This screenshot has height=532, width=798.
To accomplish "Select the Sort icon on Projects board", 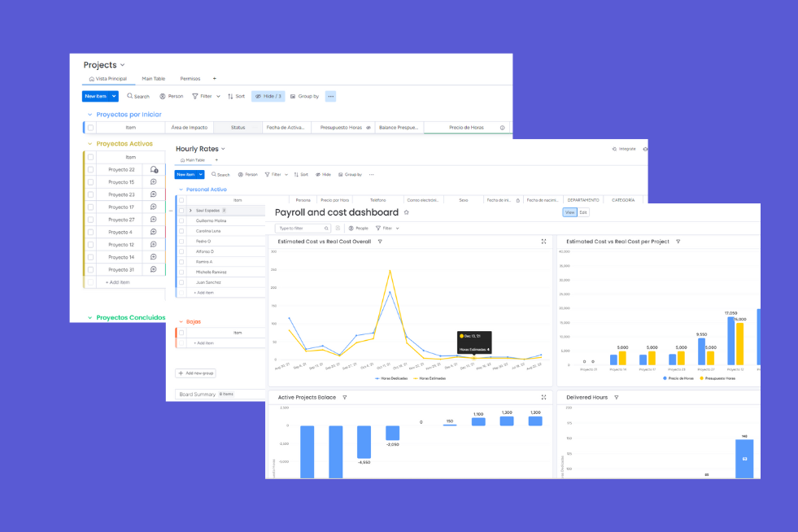I will pyautogui.click(x=231, y=96).
